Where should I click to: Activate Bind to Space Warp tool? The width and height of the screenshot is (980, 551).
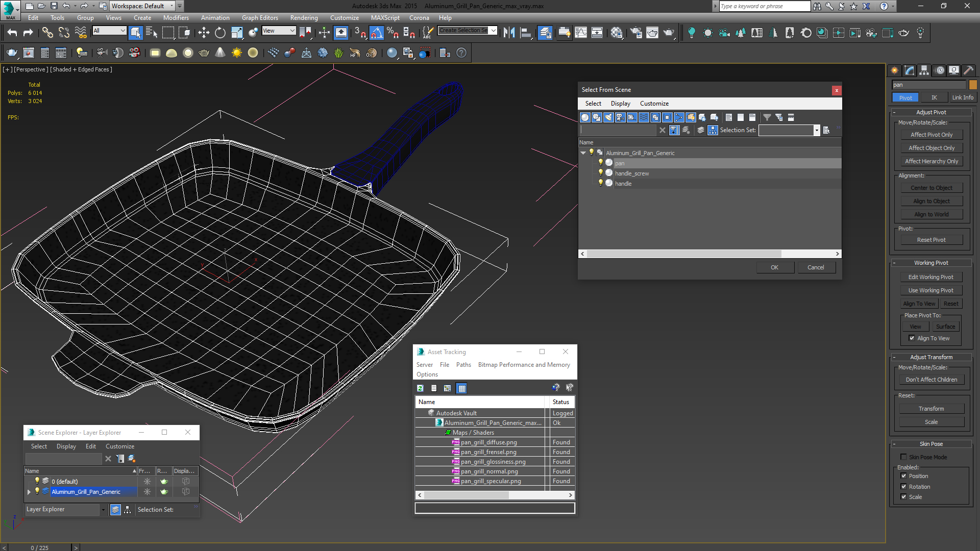(x=81, y=33)
